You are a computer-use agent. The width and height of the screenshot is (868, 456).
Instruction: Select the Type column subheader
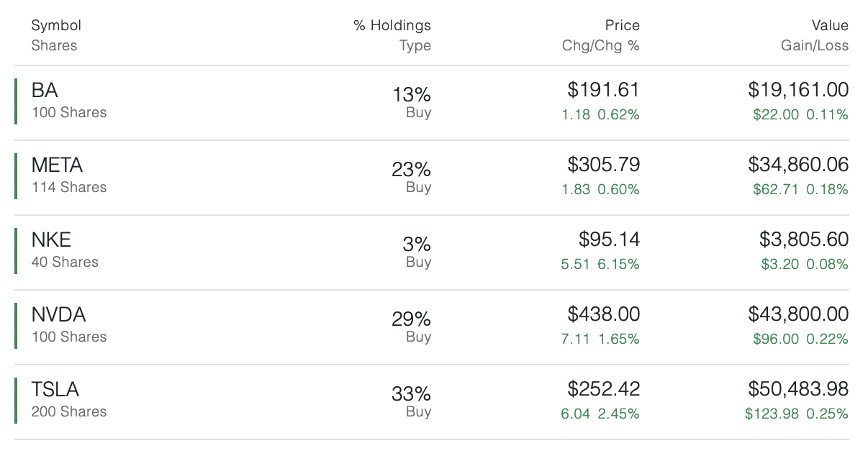(x=415, y=46)
